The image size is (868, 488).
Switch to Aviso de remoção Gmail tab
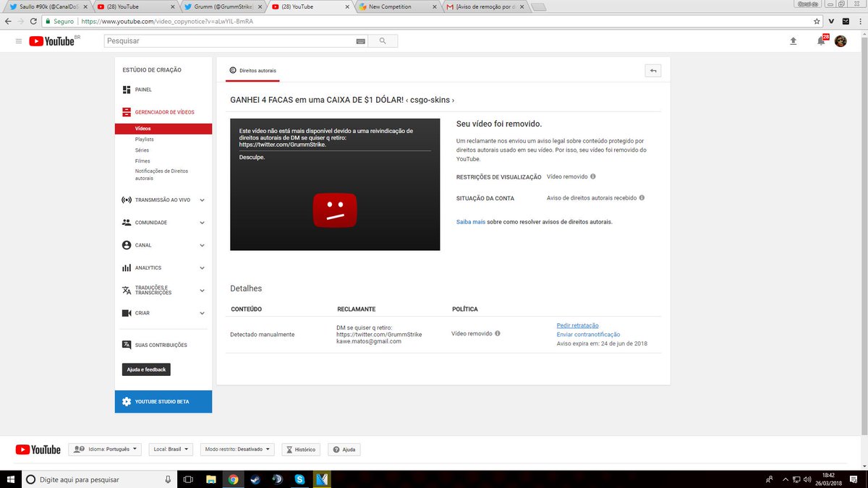[485, 7]
